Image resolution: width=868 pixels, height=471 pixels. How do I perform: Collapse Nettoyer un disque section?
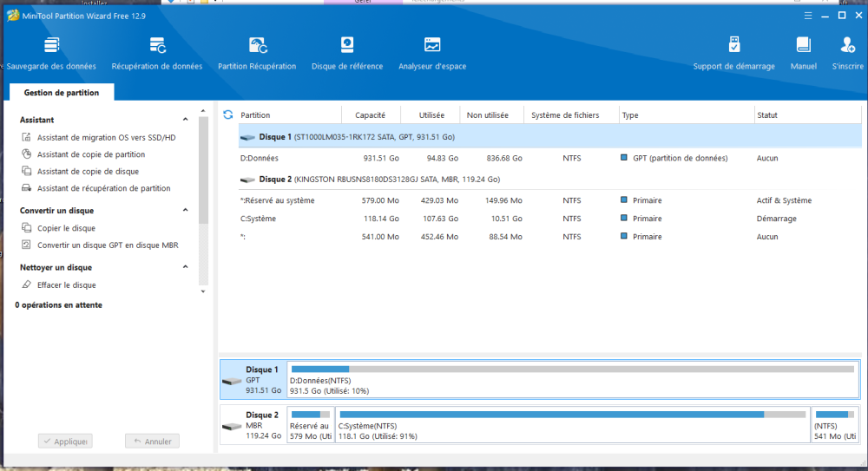tap(185, 268)
